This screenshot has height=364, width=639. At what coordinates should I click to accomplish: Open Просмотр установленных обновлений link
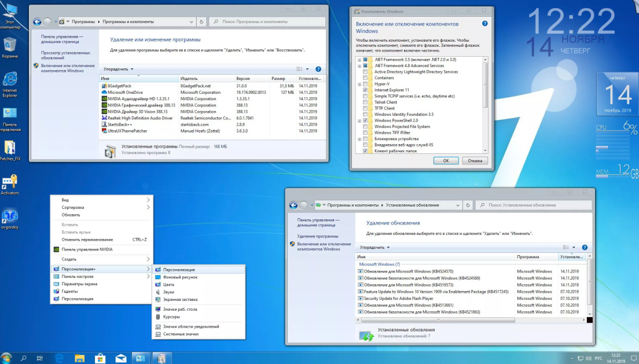[65, 56]
